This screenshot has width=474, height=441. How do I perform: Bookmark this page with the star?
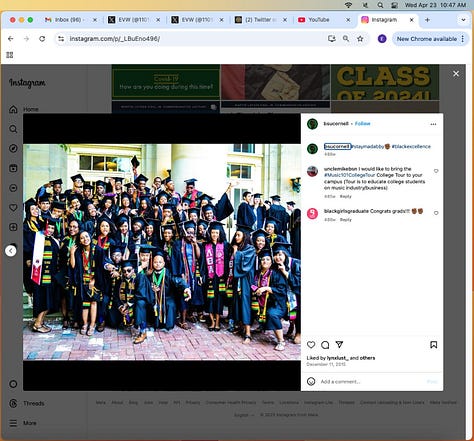click(360, 39)
